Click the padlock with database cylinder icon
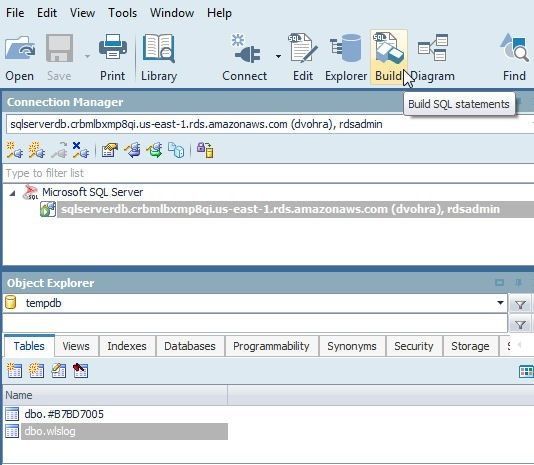 coord(205,150)
